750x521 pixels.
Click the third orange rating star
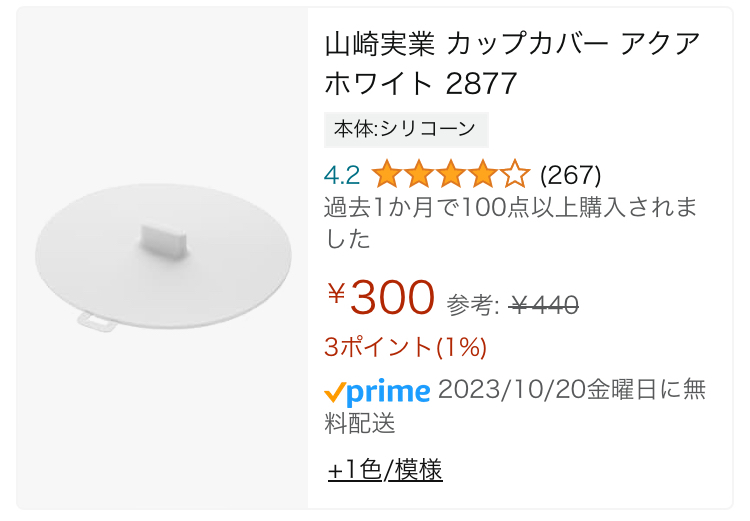tap(450, 175)
